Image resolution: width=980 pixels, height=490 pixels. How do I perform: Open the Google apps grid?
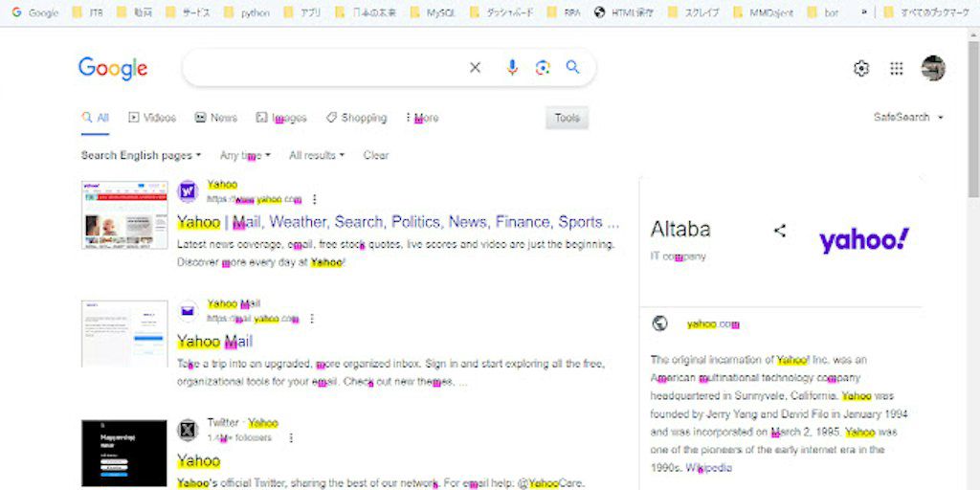(x=896, y=68)
